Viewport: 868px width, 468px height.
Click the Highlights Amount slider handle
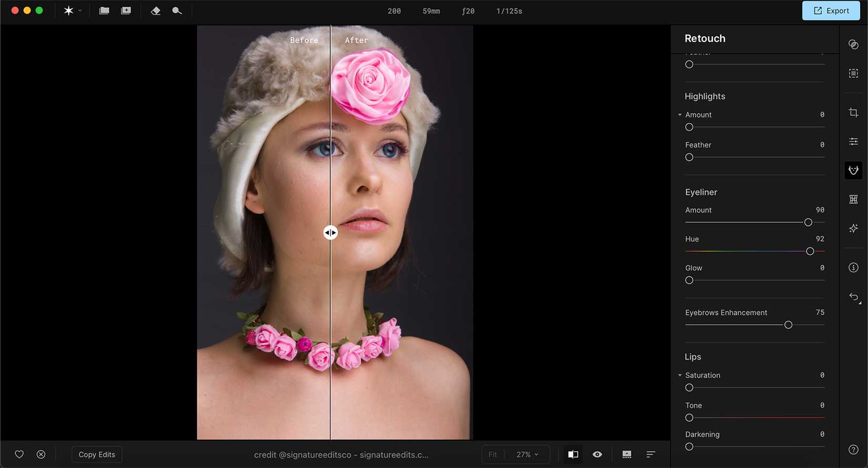pyautogui.click(x=689, y=127)
